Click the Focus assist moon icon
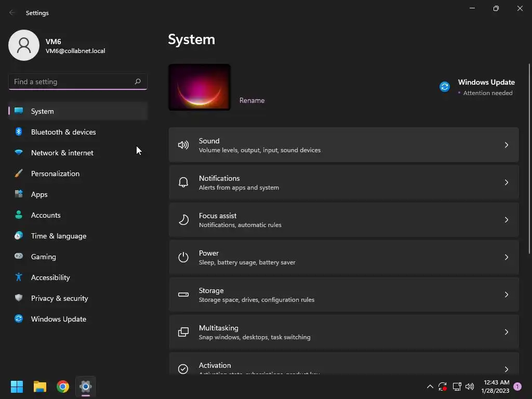 pos(183,220)
